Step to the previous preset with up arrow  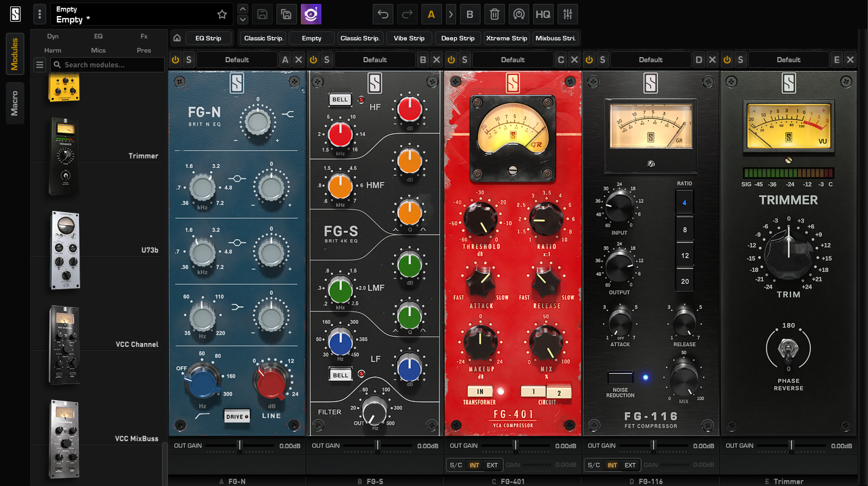243,9
